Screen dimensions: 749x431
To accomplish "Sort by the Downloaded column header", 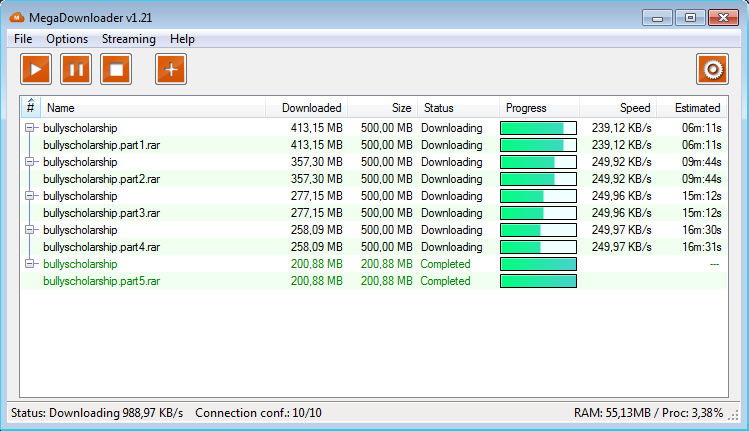I will point(306,108).
